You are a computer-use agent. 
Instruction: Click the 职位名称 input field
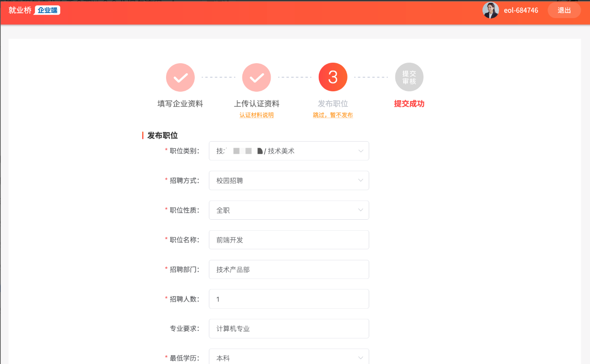pos(289,240)
